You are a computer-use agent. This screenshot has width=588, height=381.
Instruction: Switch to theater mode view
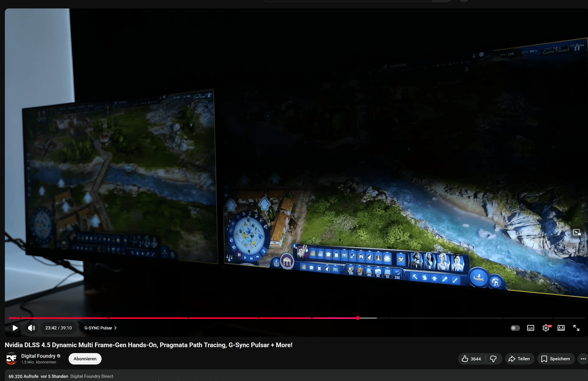tap(561, 328)
